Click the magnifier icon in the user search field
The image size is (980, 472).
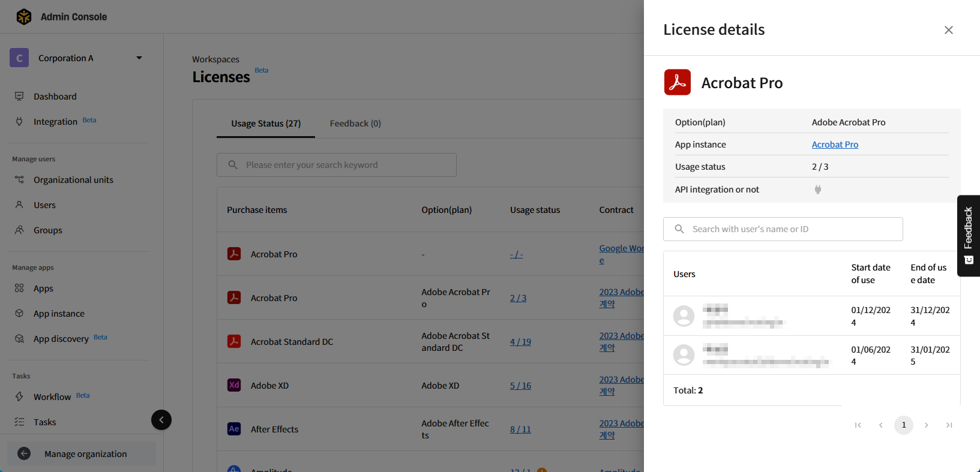(679, 229)
